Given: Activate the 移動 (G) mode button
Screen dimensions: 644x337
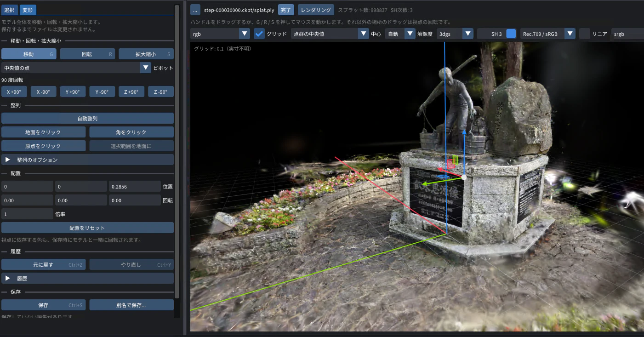Looking at the screenshot, I should (x=29, y=54).
